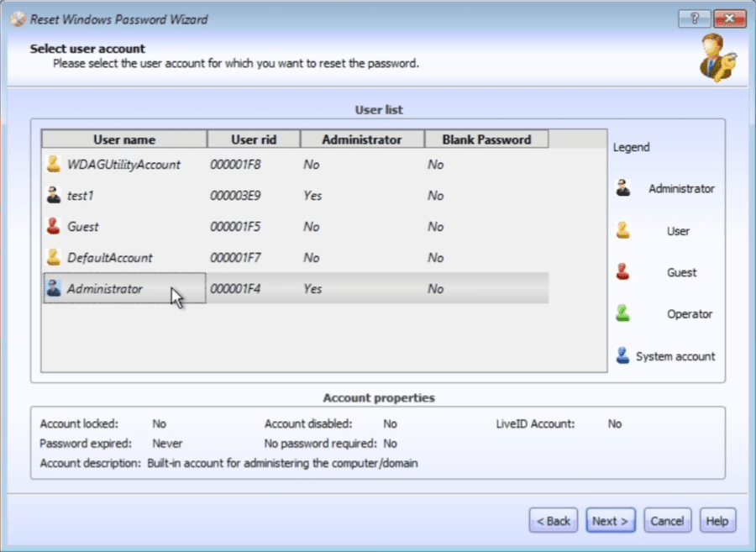The width and height of the screenshot is (756, 552).
Task: Click the 'Select user account' heading
Action: point(87,49)
